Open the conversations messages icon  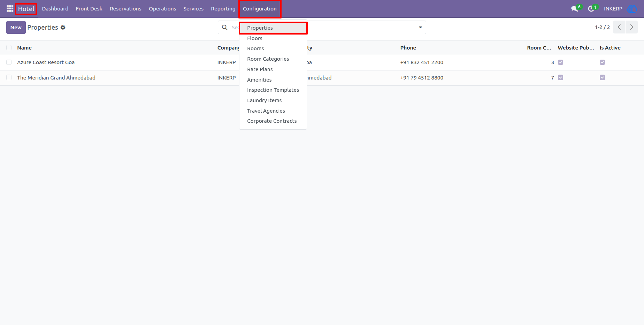pyautogui.click(x=575, y=9)
